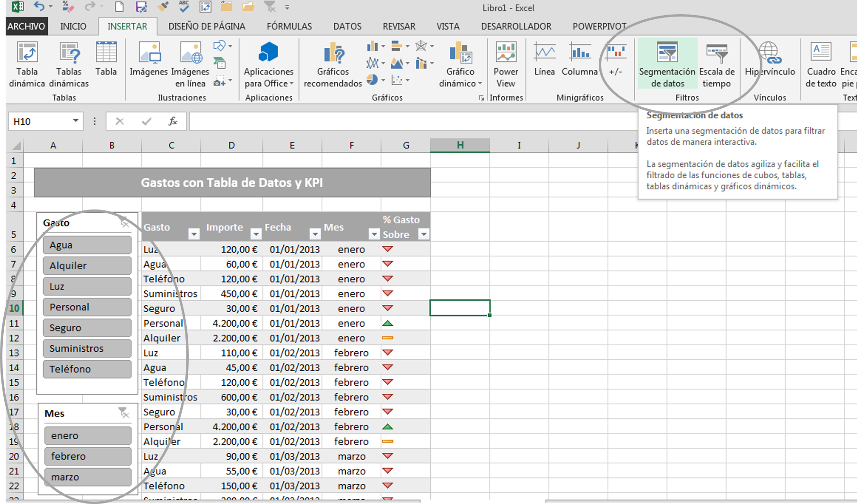The width and height of the screenshot is (857, 504).
Task: Toggle the Alquiler slicer item
Action: (x=87, y=266)
